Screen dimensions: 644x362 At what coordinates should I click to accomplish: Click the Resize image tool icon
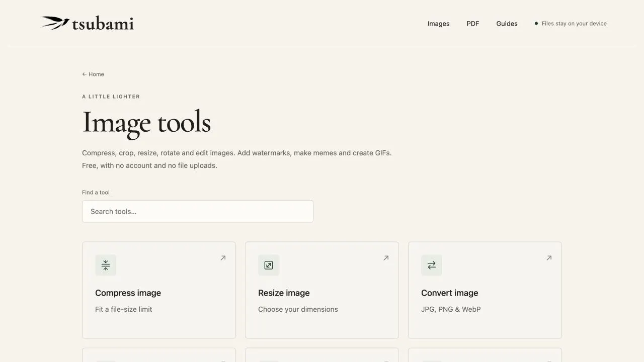pyautogui.click(x=269, y=265)
